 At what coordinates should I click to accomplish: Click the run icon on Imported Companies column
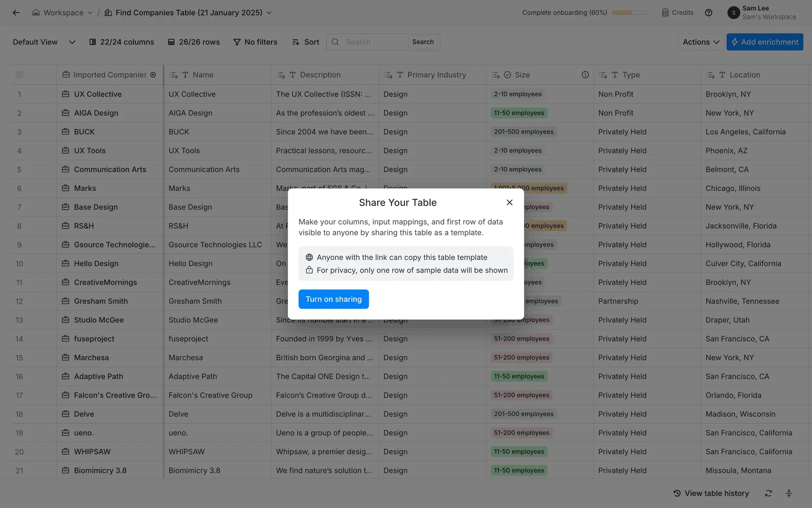click(x=153, y=75)
